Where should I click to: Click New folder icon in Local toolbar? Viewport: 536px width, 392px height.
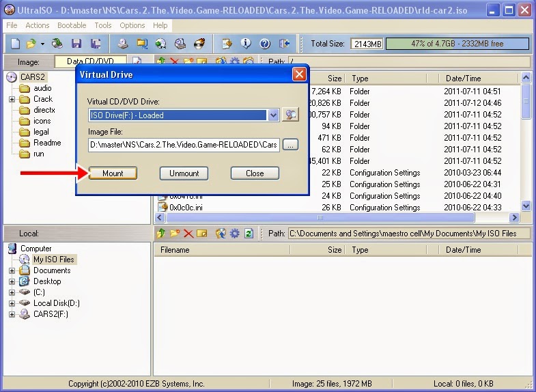(x=175, y=234)
